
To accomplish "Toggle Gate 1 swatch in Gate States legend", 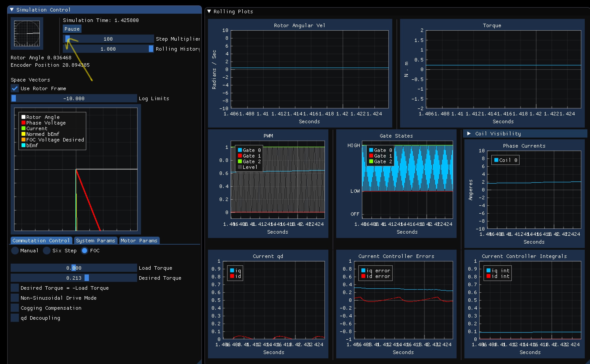I will [x=371, y=156].
